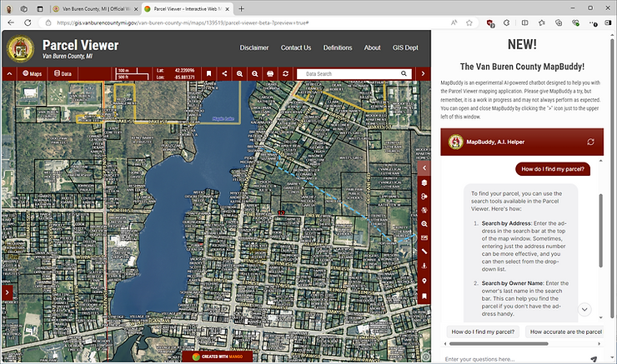Send the chat message with paper-plane icon
617x364 pixels.
(x=594, y=359)
